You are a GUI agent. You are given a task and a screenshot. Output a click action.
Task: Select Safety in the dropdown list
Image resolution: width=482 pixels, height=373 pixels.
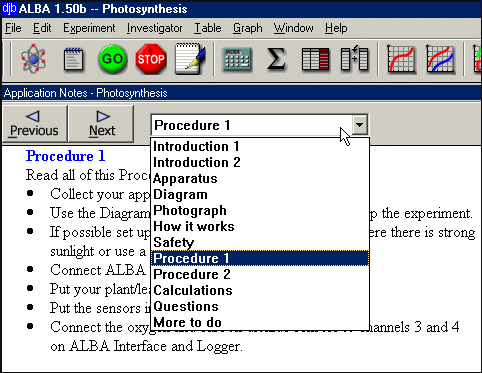click(x=260, y=242)
